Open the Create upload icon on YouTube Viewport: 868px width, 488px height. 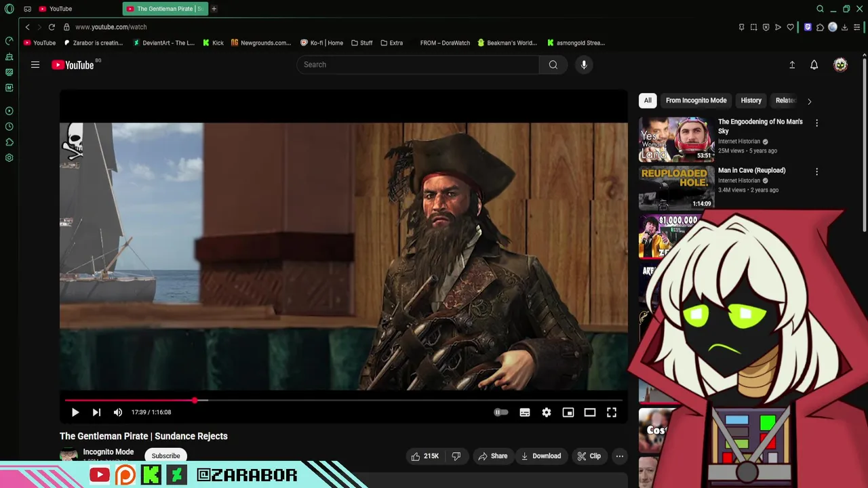(x=792, y=64)
